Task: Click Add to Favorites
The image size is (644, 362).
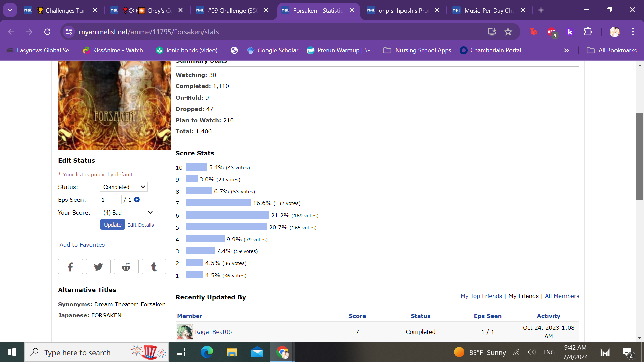Action: 82,245
